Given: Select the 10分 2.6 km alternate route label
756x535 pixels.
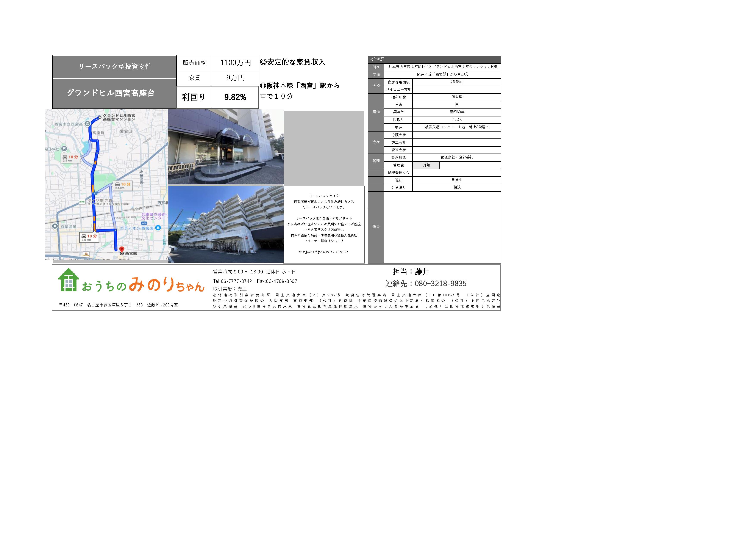Looking at the screenshot, I should click(122, 186).
